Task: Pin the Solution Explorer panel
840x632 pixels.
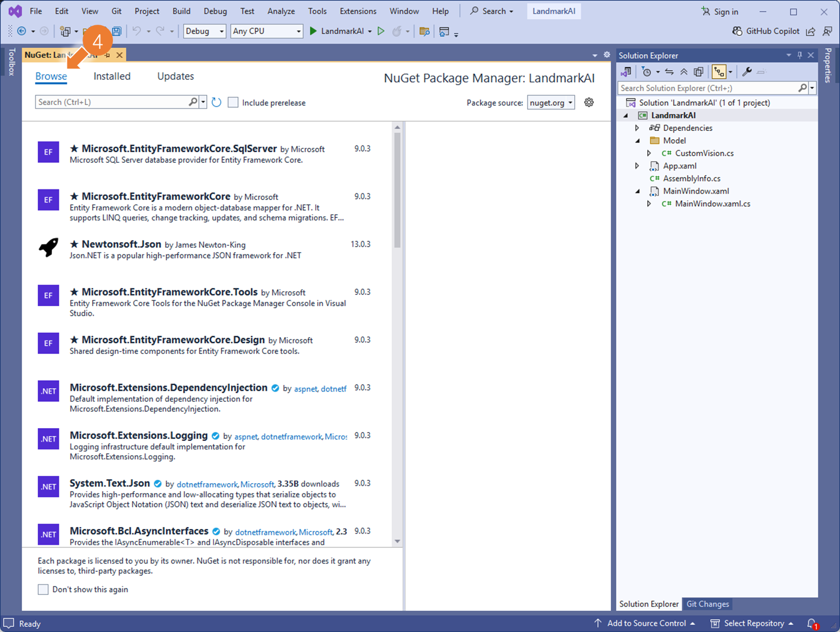Action: tap(800, 55)
